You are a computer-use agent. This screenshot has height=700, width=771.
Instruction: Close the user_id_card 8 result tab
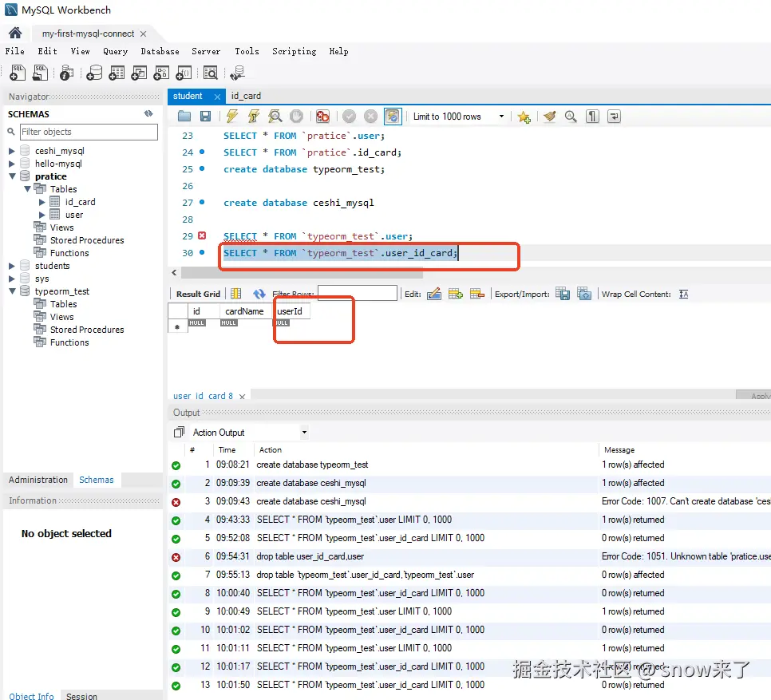coord(242,396)
